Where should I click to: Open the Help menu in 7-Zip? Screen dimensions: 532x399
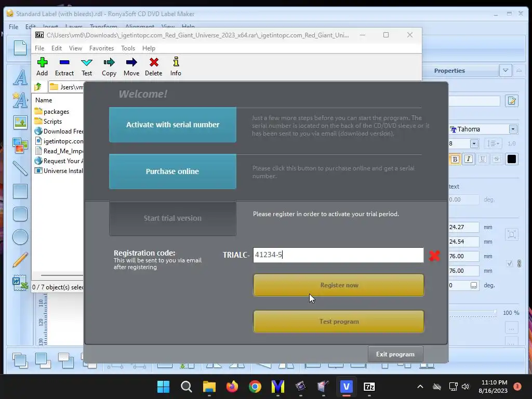[149, 48]
